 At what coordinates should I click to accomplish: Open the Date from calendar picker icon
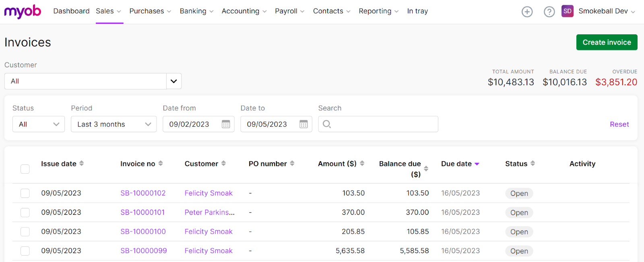[x=226, y=124]
